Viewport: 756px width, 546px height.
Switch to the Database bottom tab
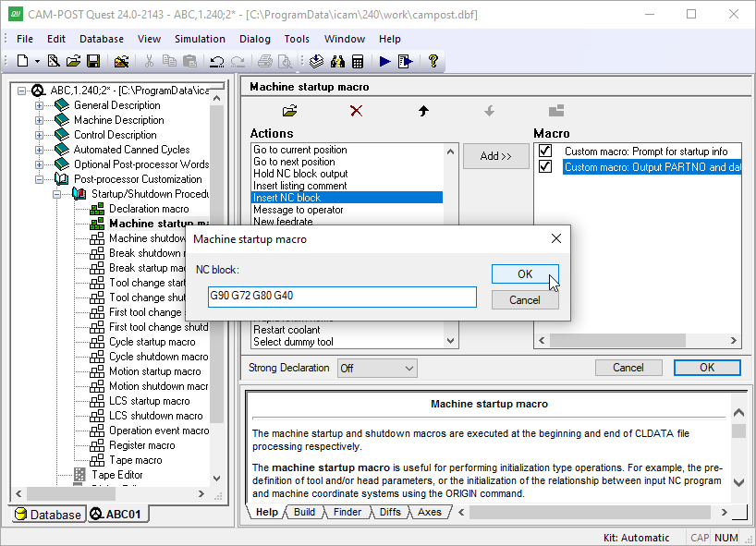click(x=48, y=515)
